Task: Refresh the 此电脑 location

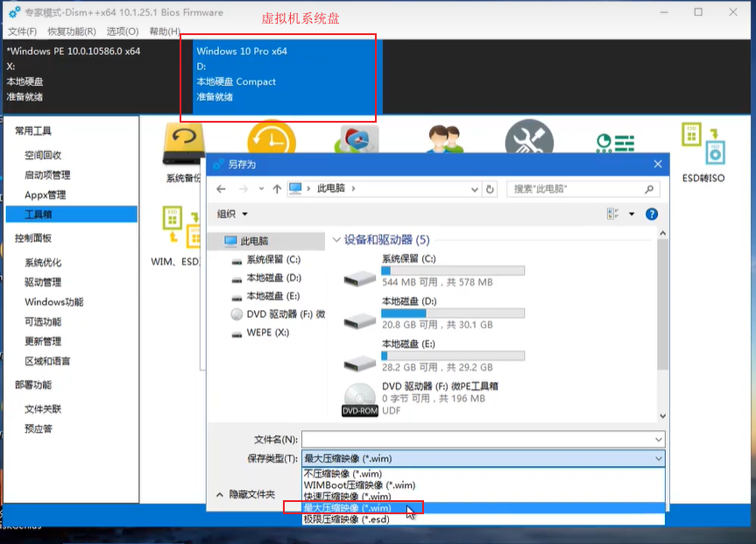Action: (490, 189)
